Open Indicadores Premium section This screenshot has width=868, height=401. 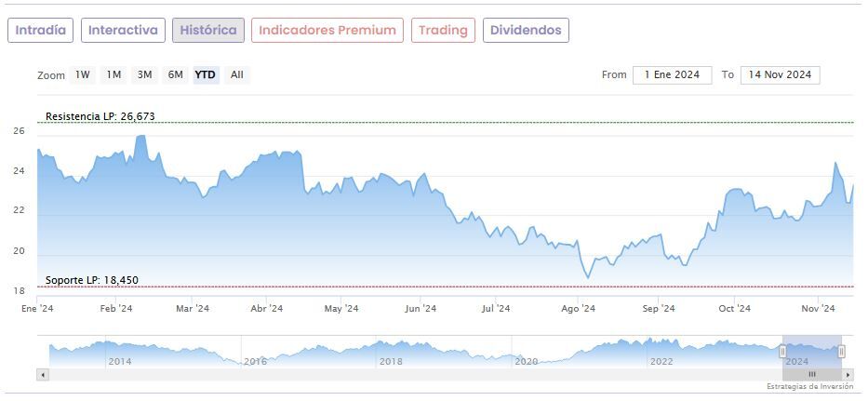327,30
